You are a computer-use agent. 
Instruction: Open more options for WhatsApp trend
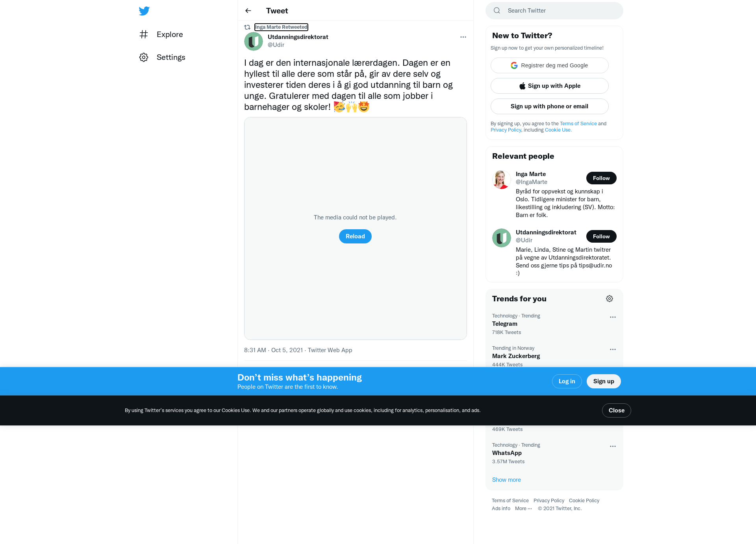tap(613, 446)
